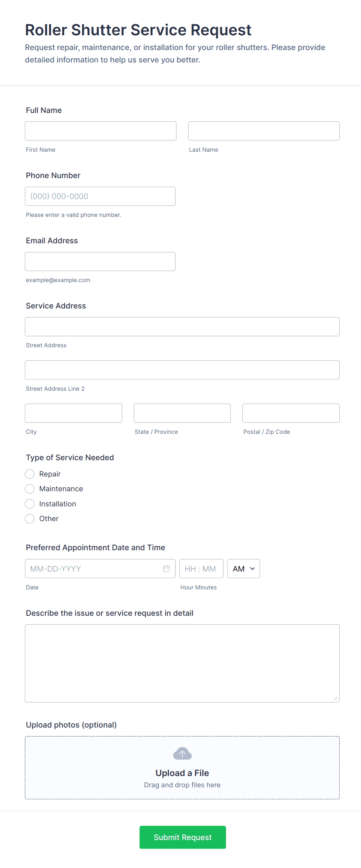Select the Repair service option

30,474
